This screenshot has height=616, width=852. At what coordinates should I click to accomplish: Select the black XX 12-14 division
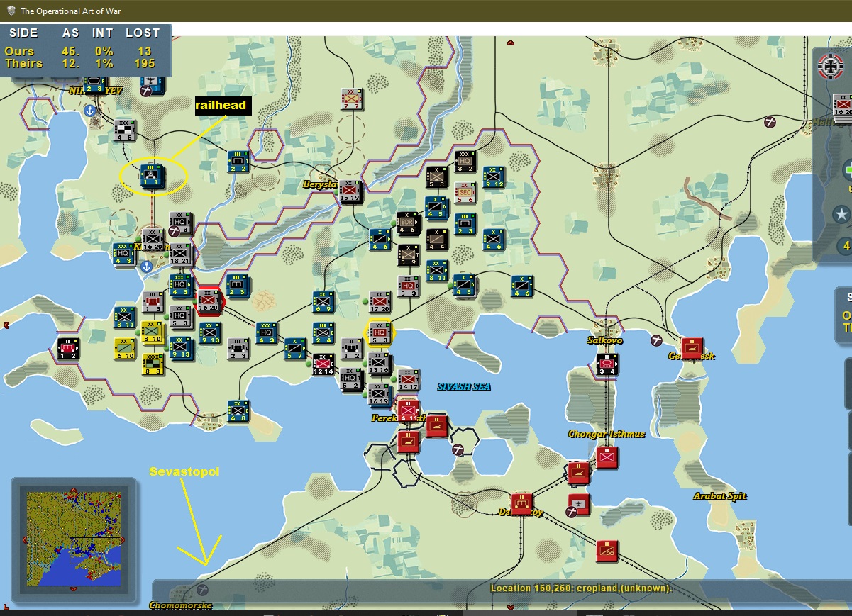tap(323, 364)
